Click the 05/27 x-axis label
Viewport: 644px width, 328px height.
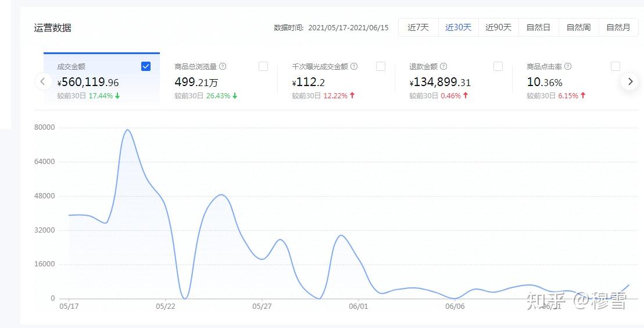tap(262, 306)
